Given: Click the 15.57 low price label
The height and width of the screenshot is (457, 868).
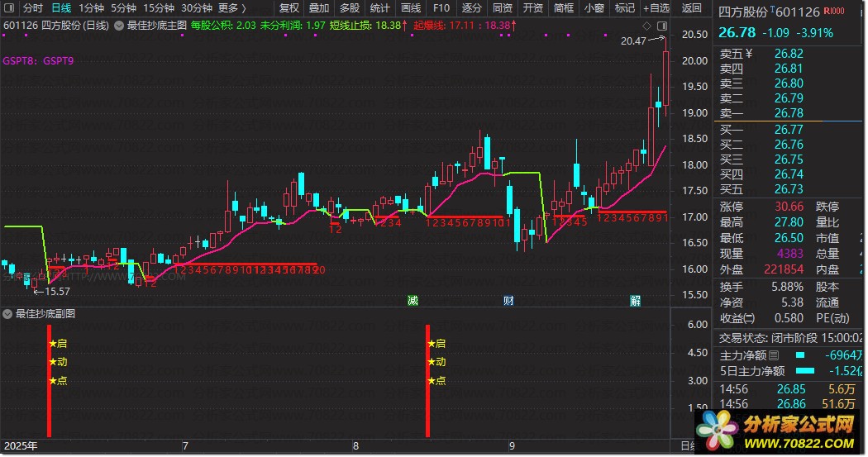Looking at the screenshot, I should click(58, 292).
